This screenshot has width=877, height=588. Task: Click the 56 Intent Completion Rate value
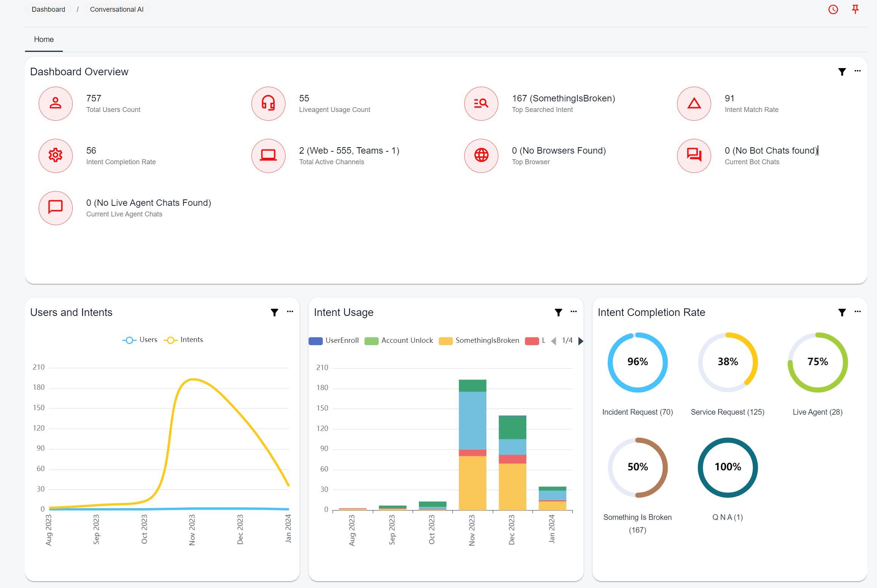pos(91,151)
